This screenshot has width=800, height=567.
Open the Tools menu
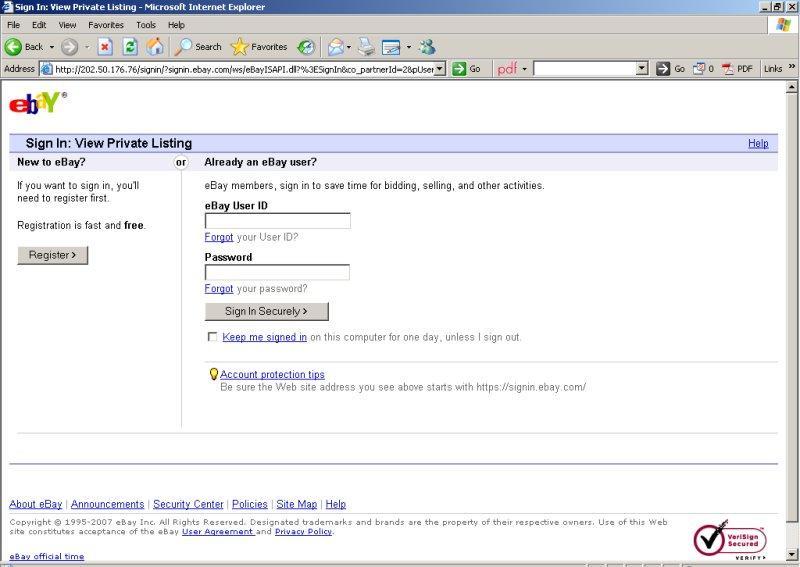pyautogui.click(x=146, y=25)
